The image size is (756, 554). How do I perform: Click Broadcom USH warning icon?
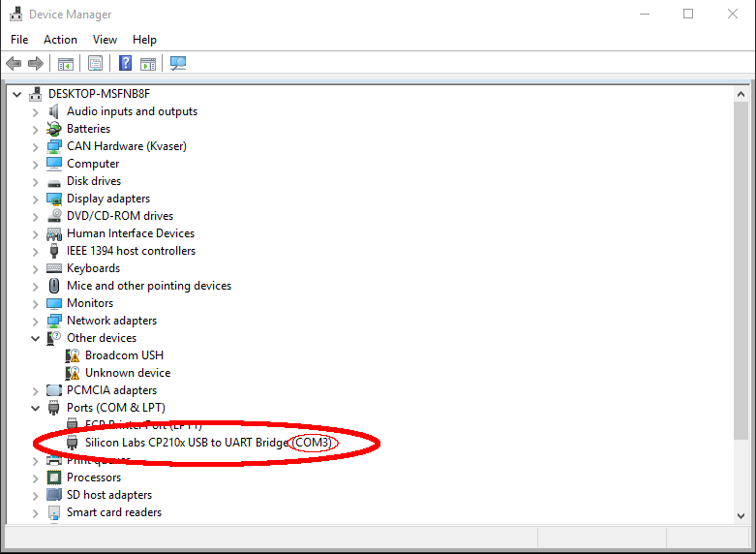tap(73, 355)
